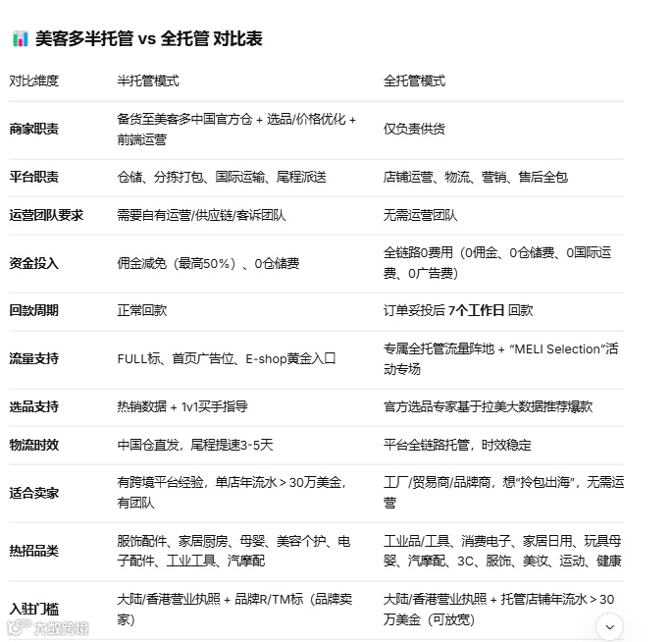Click cell '大陆/香港营业执照 + 品牌R/TM标'
Screen dimensions: 672x642
[x=234, y=609]
